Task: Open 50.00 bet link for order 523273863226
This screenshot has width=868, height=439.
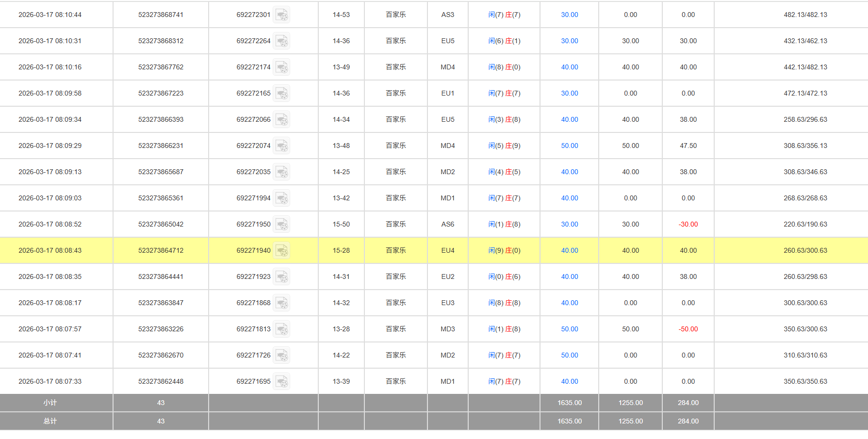Action: tap(569, 329)
